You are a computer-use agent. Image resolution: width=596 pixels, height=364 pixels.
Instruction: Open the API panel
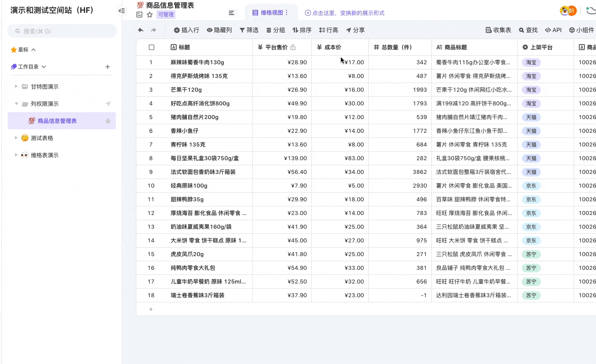point(553,30)
